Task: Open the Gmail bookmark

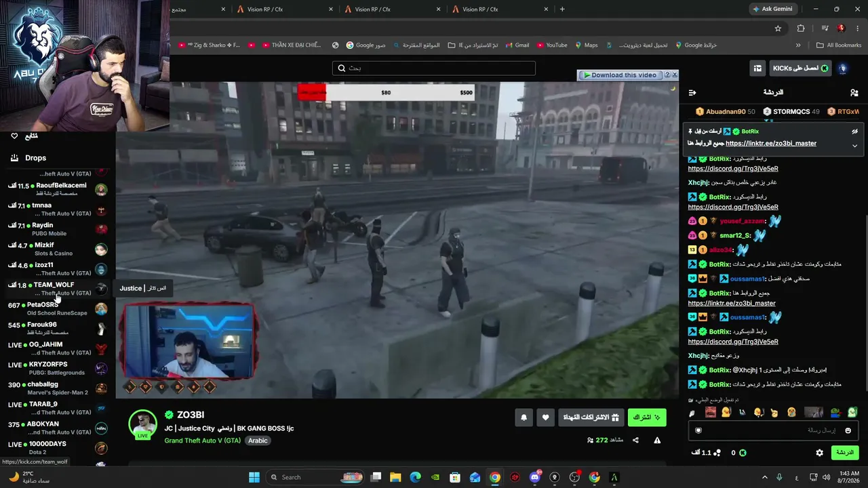Action: tap(517, 45)
